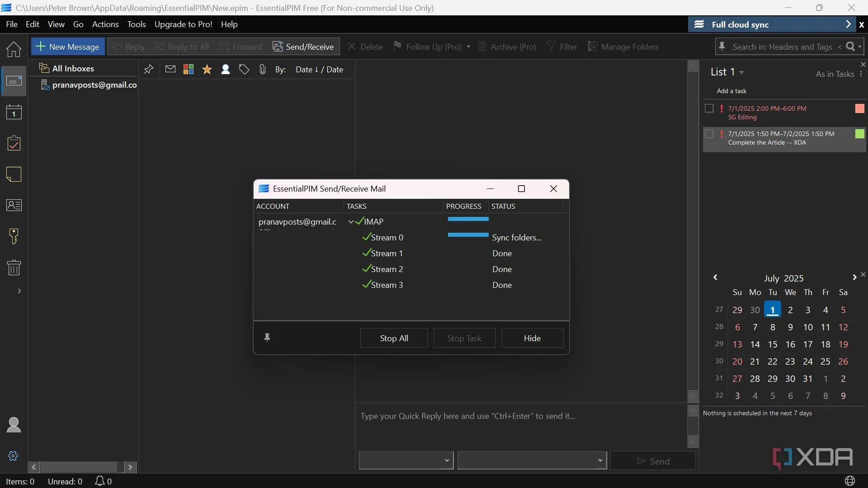The height and width of the screenshot is (488, 868).
Task: Open the Edit menu
Action: point(33,24)
